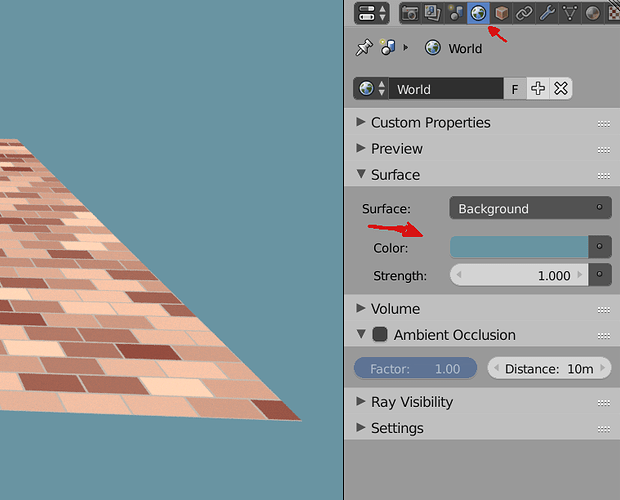Toggle fake user F button
Image resolution: width=620 pixels, height=500 pixels.
click(x=515, y=89)
